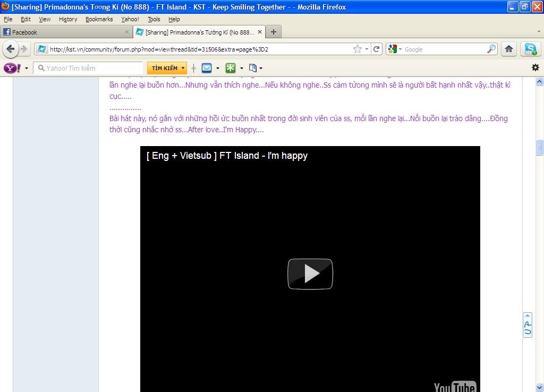Expand the mail icon dropdown arrow
Screen dimensions: 544x392
218,69
